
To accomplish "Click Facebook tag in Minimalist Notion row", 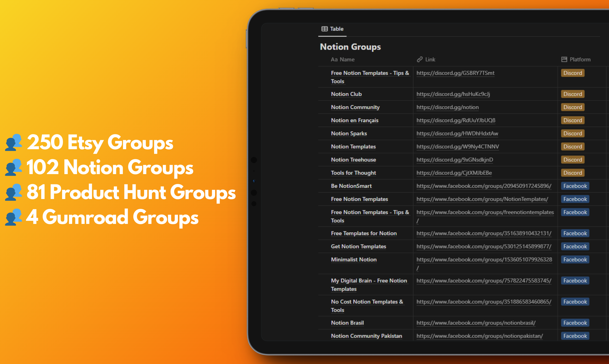I will tap(575, 260).
